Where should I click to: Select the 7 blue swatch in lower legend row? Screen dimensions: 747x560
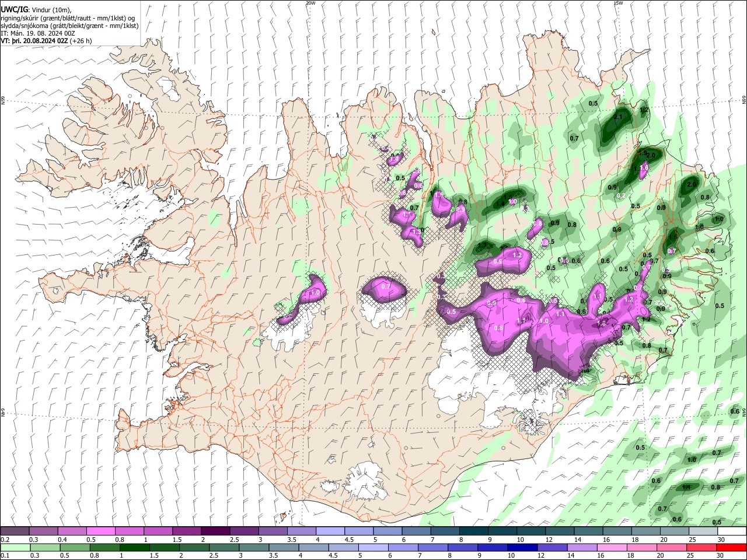(432, 547)
